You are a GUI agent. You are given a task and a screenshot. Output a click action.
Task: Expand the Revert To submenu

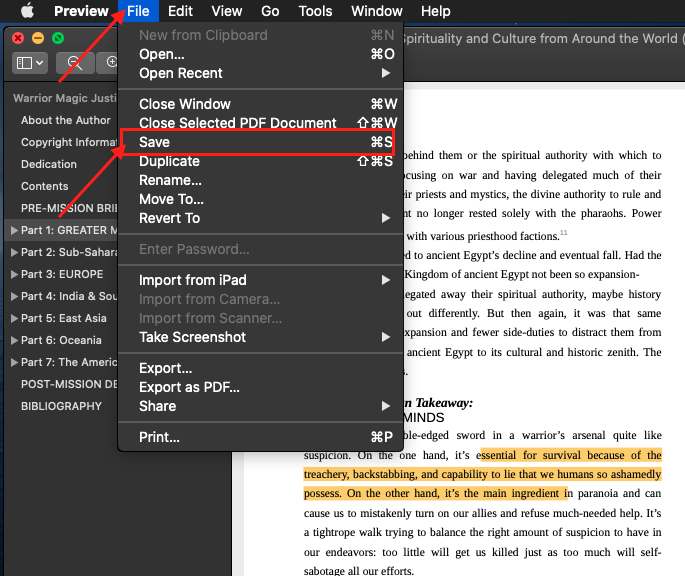(x=260, y=218)
